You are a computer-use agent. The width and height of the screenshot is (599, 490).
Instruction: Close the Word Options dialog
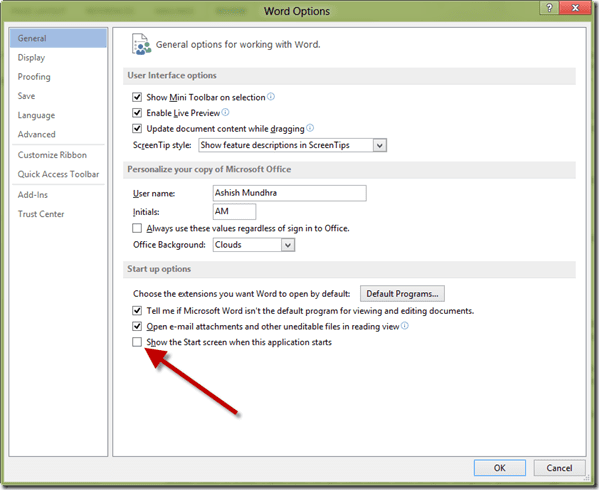pyautogui.click(x=575, y=8)
